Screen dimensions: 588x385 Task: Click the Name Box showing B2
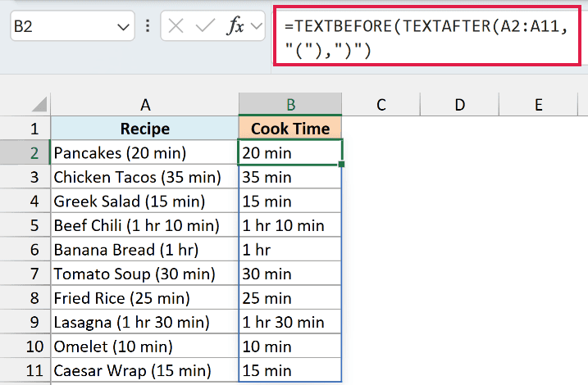click(x=72, y=26)
